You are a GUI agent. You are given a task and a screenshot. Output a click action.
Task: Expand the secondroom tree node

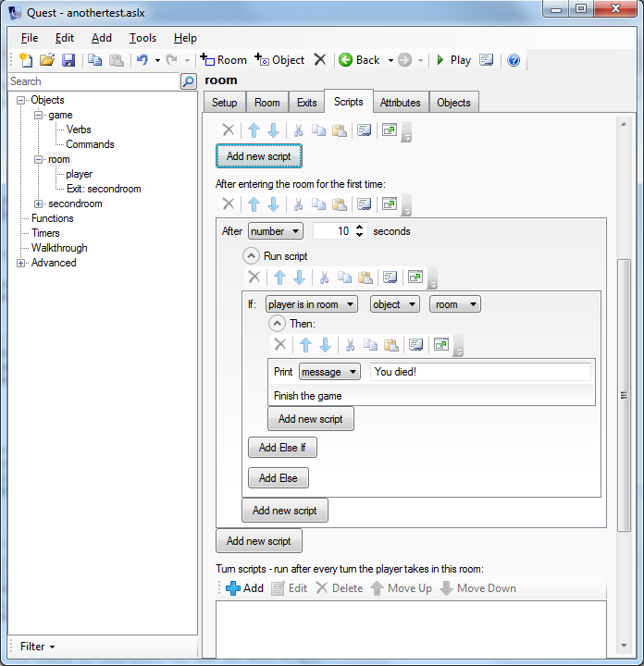point(38,203)
